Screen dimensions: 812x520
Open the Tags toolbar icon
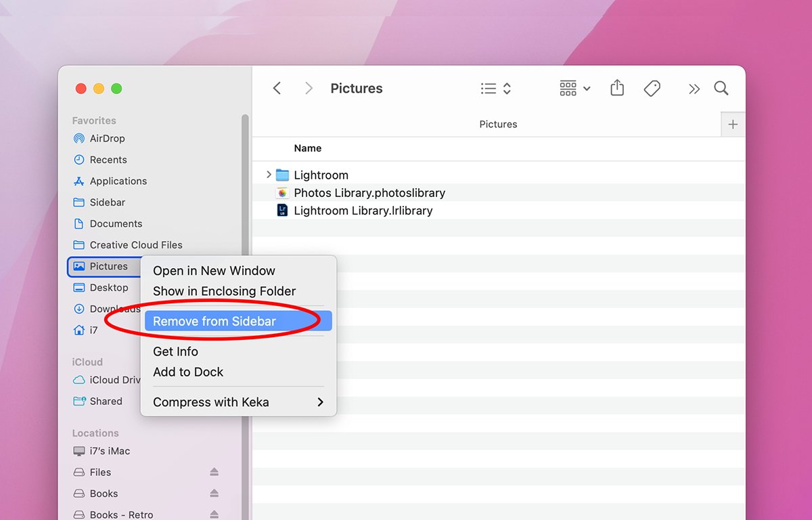tap(652, 88)
